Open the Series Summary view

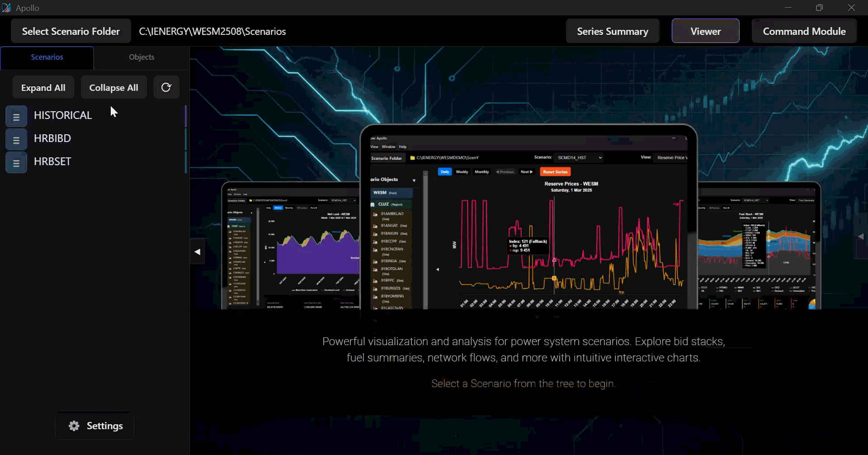tap(612, 31)
